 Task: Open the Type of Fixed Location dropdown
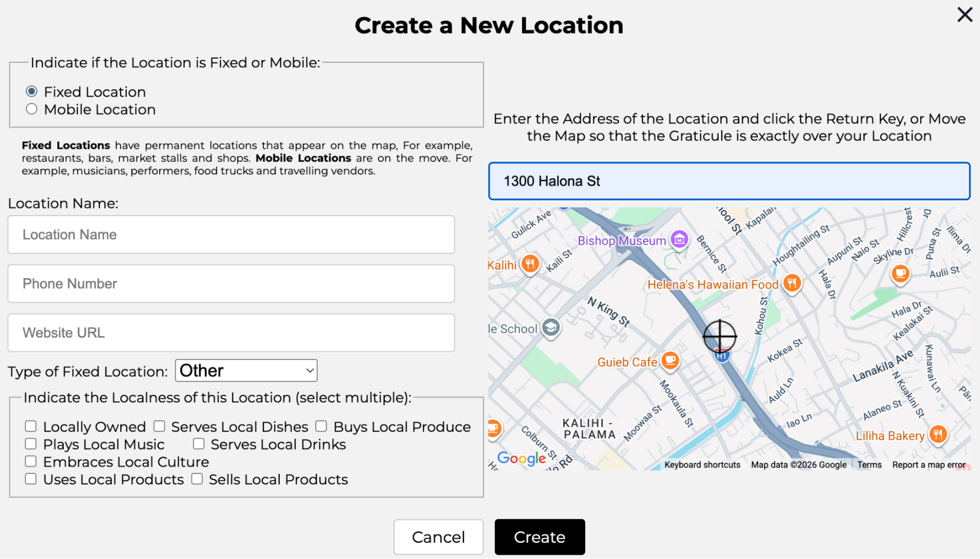coord(246,370)
